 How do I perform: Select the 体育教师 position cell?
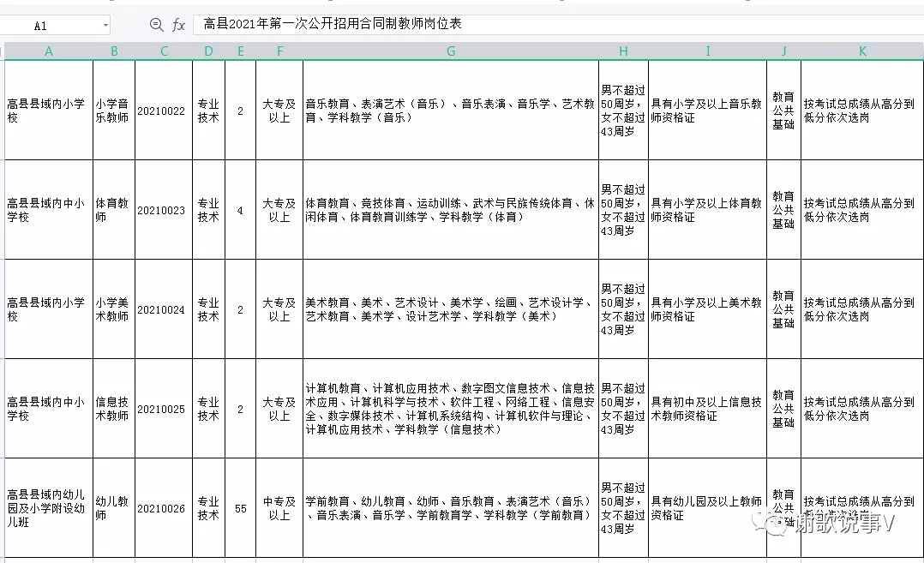[x=113, y=210]
